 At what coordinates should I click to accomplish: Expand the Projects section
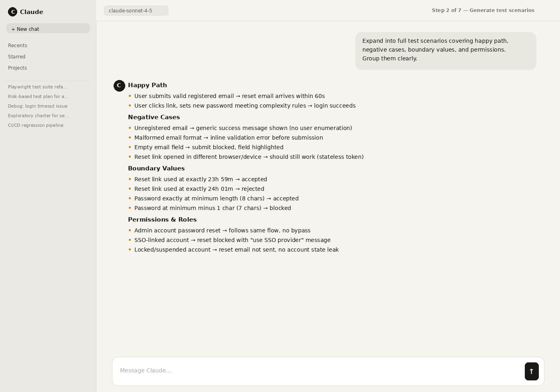tap(17, 68)
